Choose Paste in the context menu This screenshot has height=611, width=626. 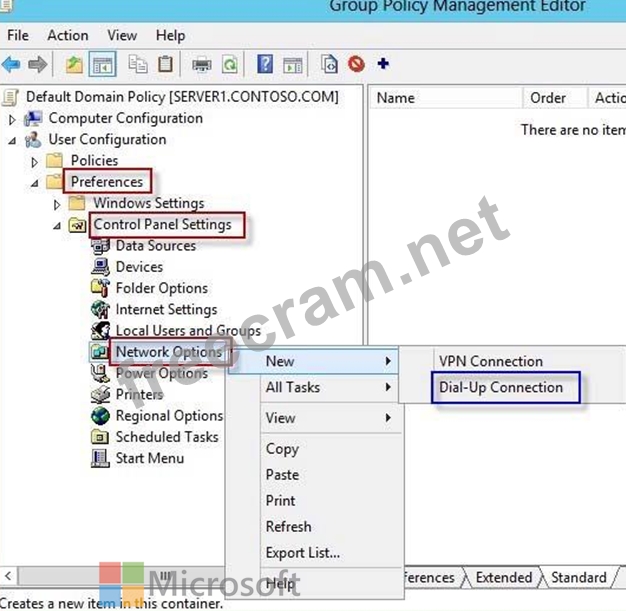coord(282,475)
